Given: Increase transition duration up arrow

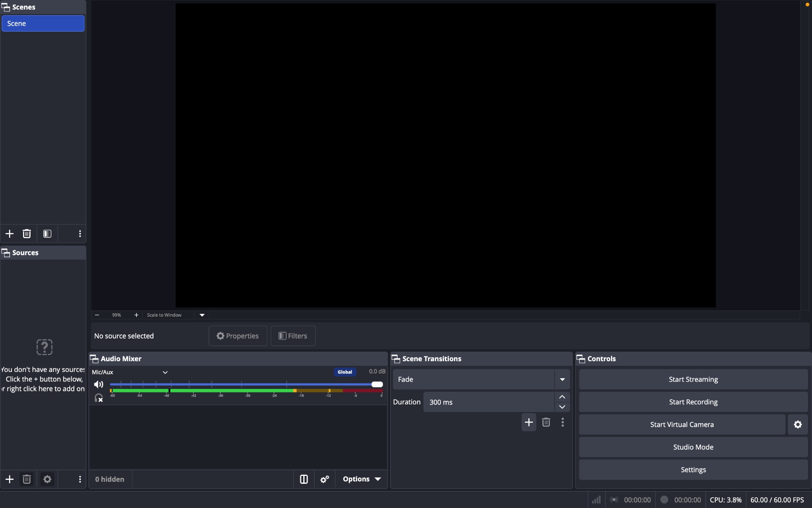Looking at the screenshot, I should (562, 397).
